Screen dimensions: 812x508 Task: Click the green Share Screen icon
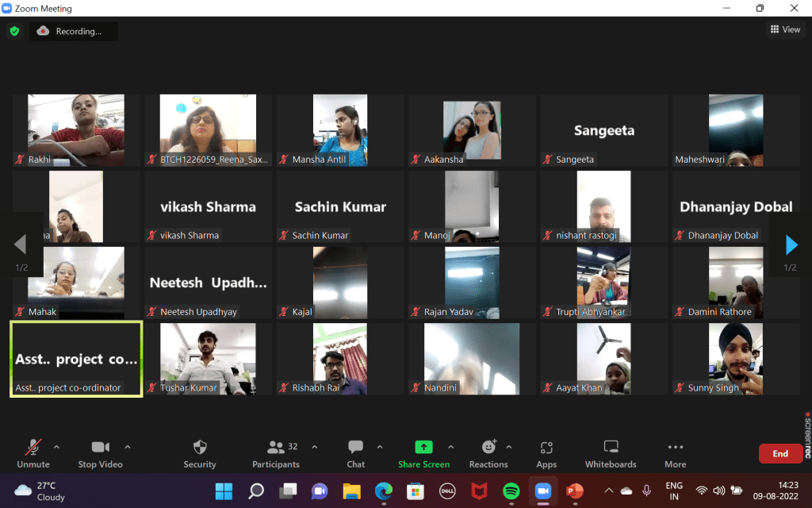(424, 448)
